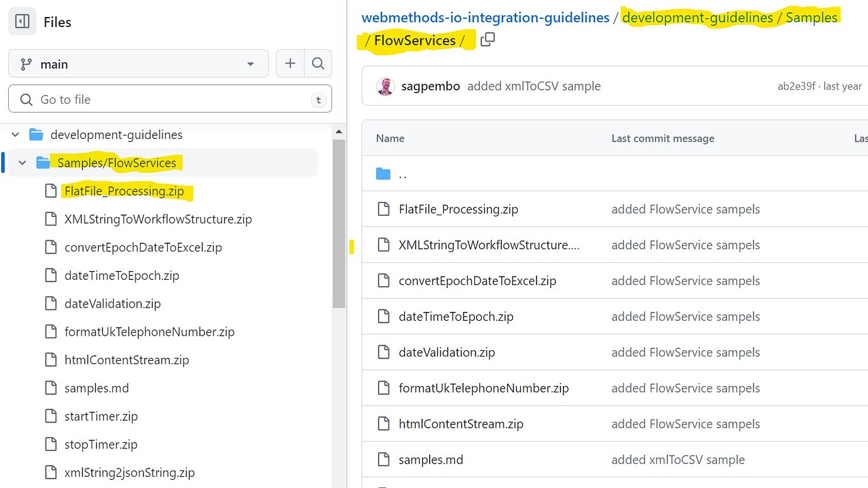Click file icon beside startTimer.zip in tree
The height and width of the screenshot is (488, 868).
(51, 416)
